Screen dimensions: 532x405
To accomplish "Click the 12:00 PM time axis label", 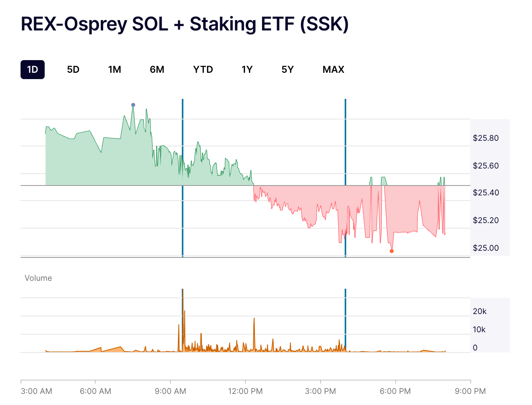I will (x=245, y=391).
